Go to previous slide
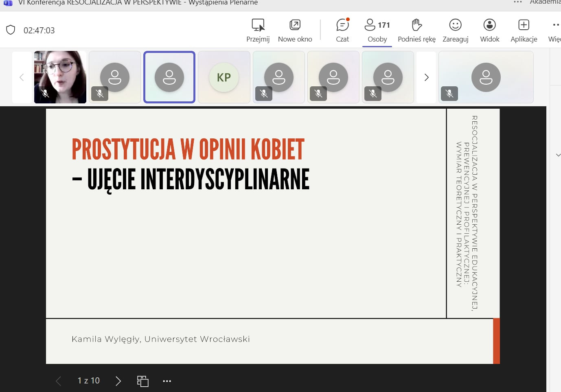 point(59,381)
